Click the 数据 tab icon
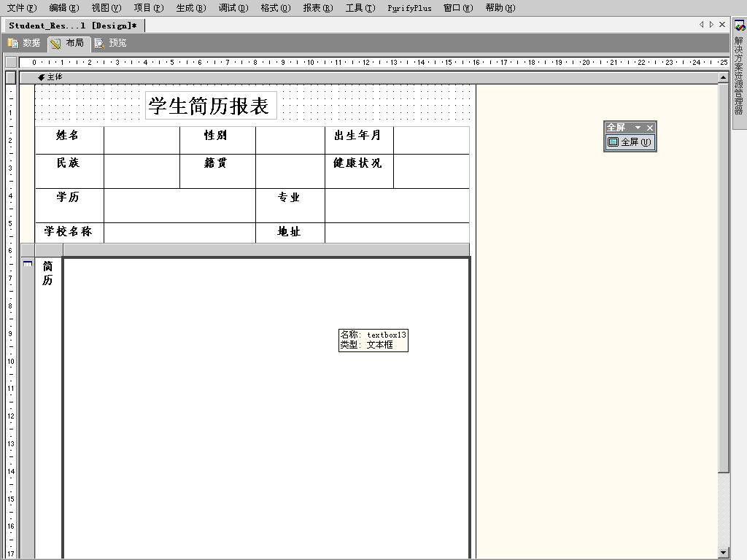Image resolution: width=747 pixels, height=560 pixels. 13,43
